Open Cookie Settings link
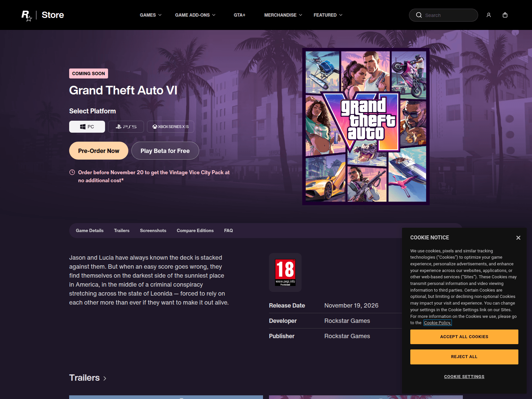The height and width of the screenshot is (399, 532). coord(464,377)
